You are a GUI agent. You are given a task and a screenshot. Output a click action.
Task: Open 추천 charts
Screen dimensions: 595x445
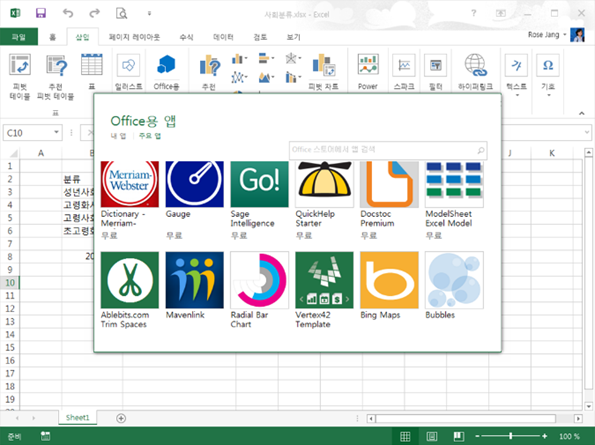coord(209,71)
